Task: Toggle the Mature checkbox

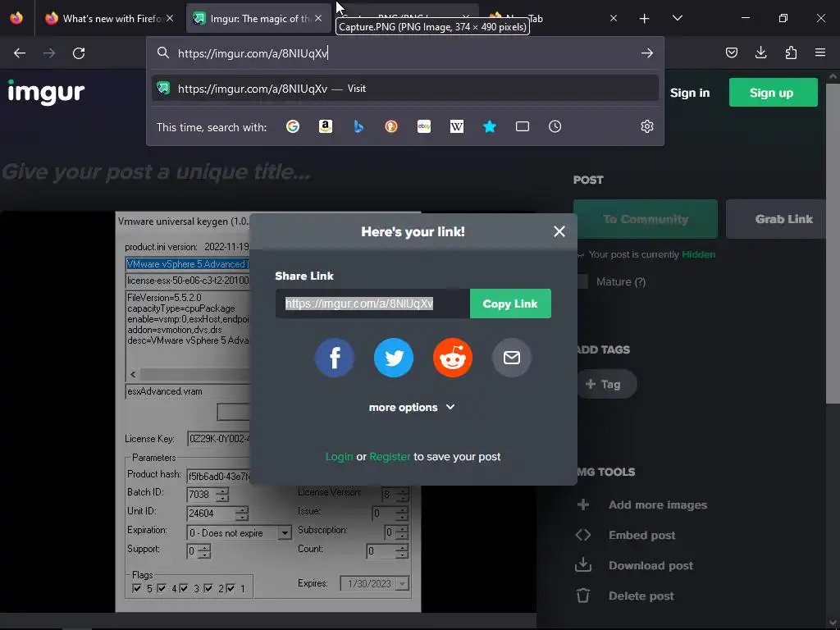Action: point(582,282)
